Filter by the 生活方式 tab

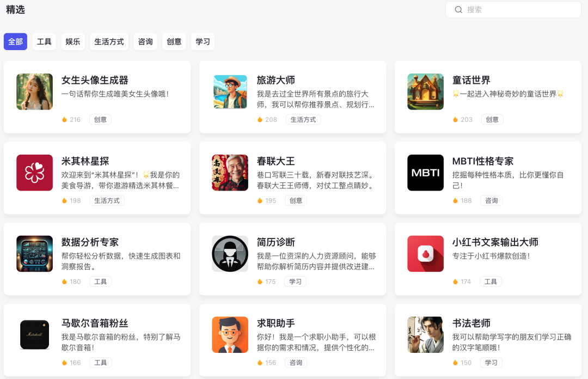109,42
